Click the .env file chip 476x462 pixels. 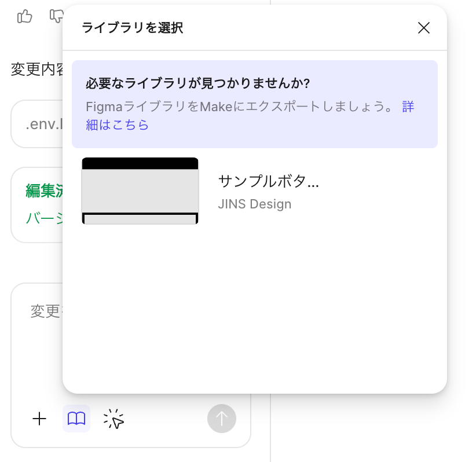click(x=37, y=124)
